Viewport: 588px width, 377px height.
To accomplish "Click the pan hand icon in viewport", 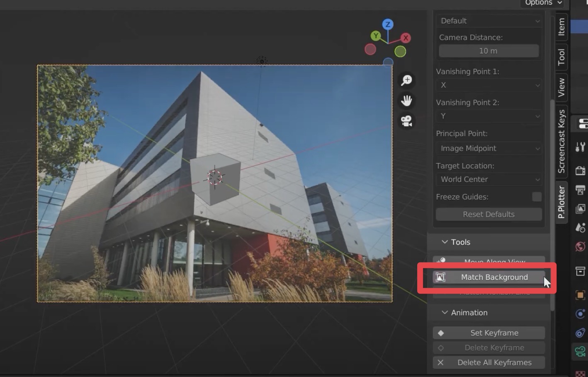I will [406, 100].
